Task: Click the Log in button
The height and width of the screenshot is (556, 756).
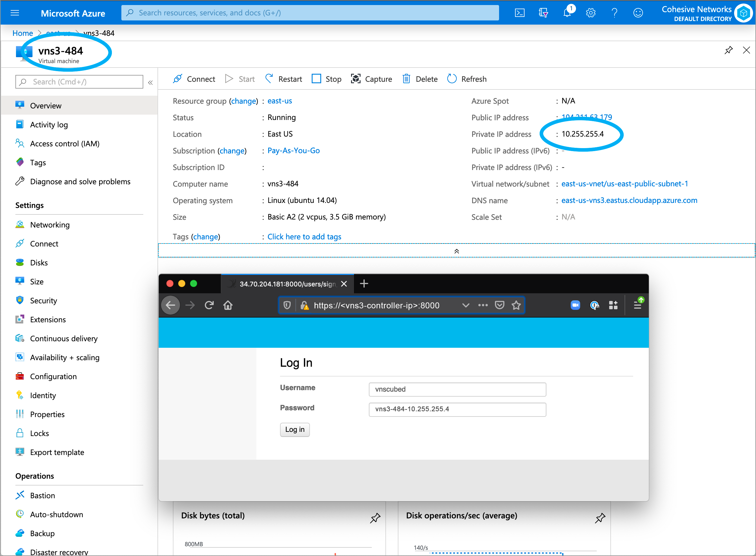Action: 295,429
